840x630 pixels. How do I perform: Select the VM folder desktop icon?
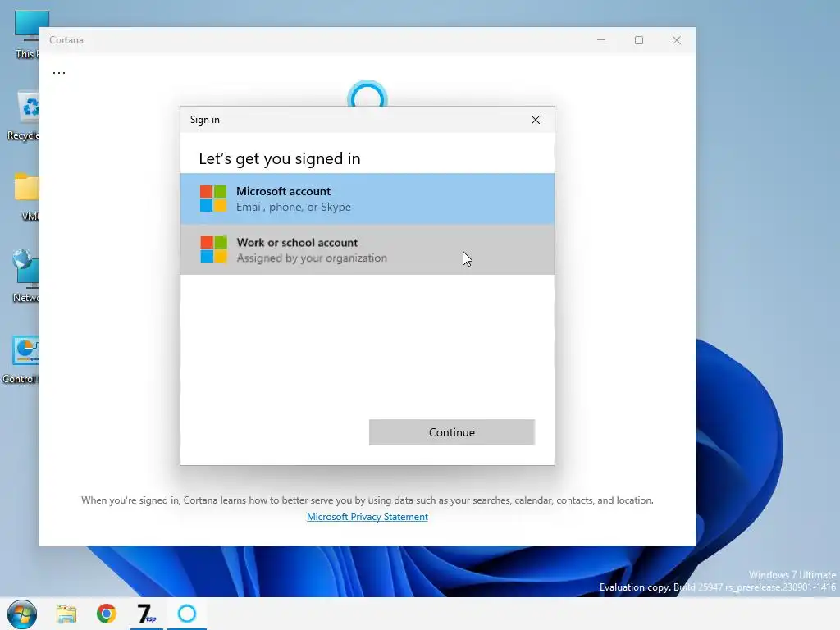click(27, 196)
